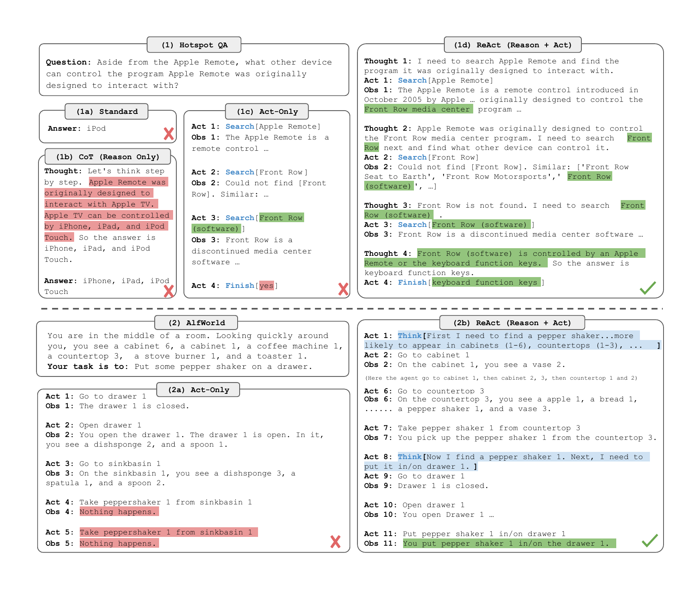Click "You put pepper shaker 1 in/on the drawer 1."
700x589 pixels.
509,543
